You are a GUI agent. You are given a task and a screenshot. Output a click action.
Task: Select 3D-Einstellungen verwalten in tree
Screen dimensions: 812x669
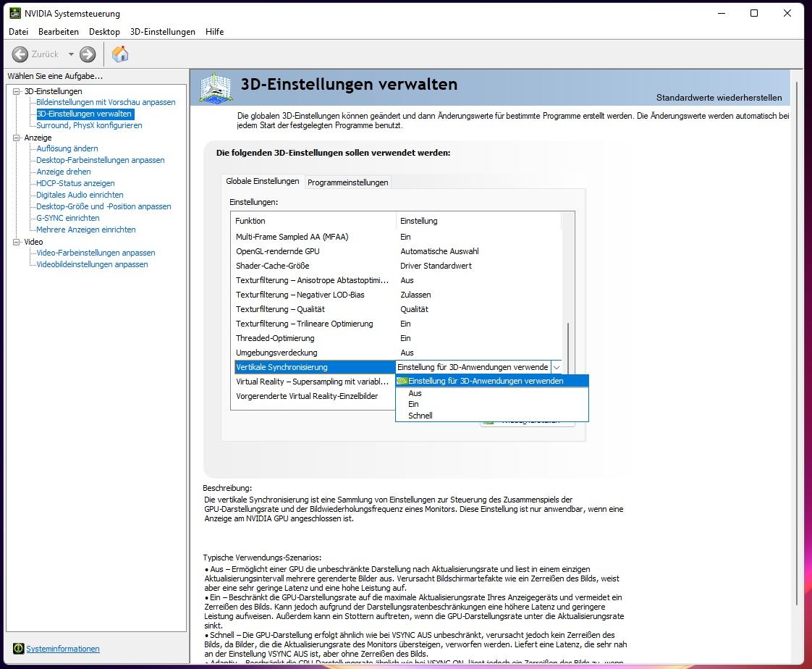(x=85, y=114)
